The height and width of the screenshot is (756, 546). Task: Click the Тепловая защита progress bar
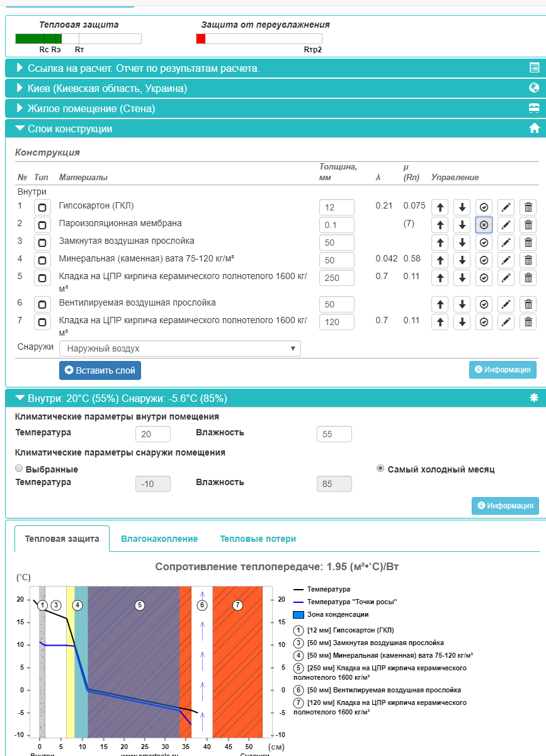pos(78,39)
